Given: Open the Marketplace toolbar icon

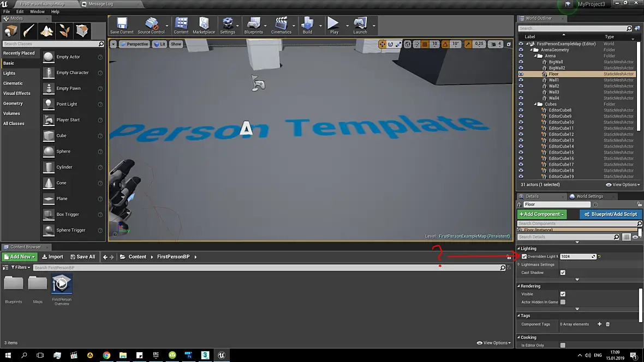Looking at the screenshot, I should coord(204,26).
